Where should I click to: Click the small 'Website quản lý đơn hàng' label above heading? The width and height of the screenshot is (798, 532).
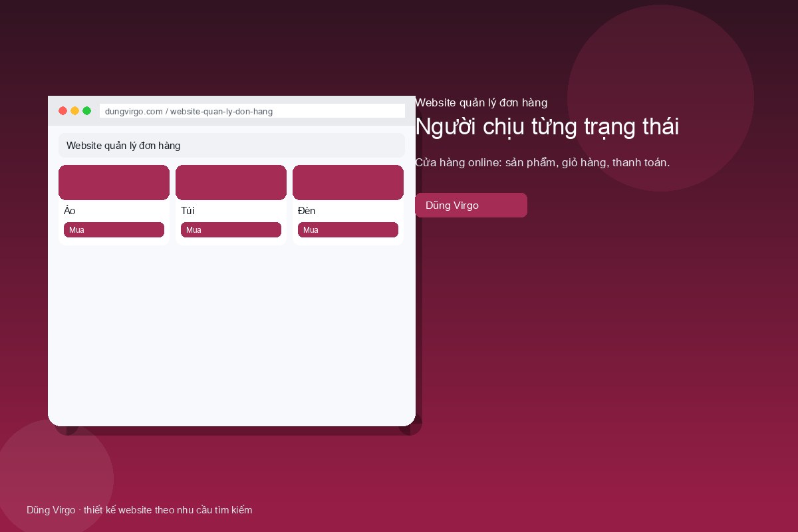click(x=481, y=102)
